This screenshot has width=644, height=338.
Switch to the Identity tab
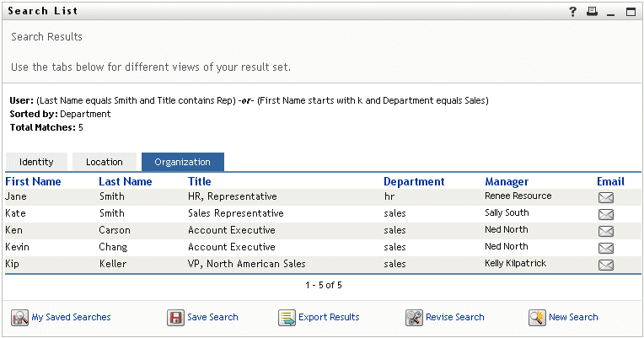point(36,162)
